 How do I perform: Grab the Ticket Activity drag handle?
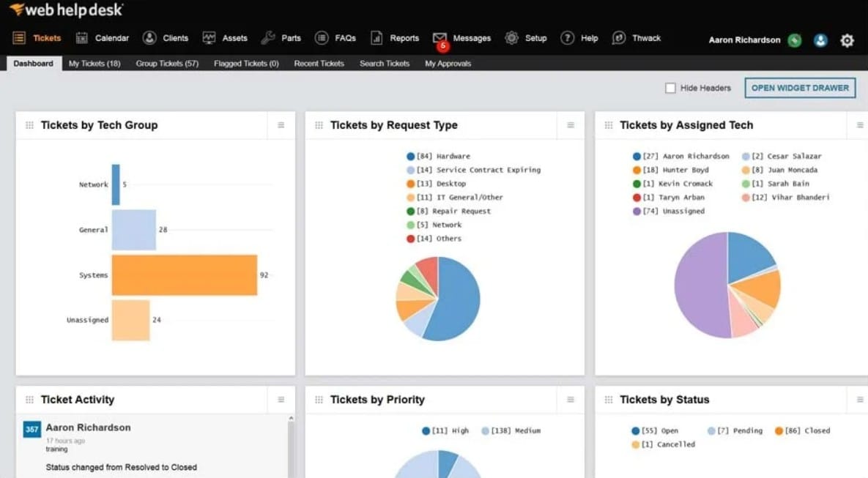tap(29, 400)
